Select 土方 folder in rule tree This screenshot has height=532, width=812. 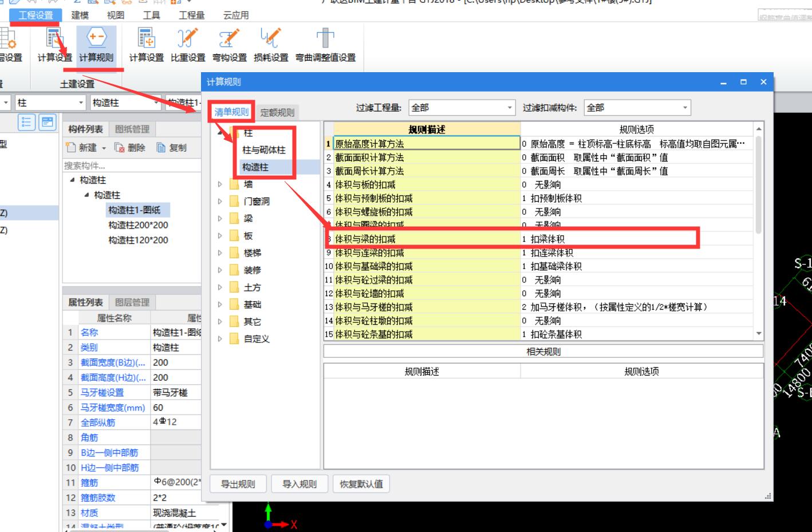pyautogui.click(x=252, y=287)
